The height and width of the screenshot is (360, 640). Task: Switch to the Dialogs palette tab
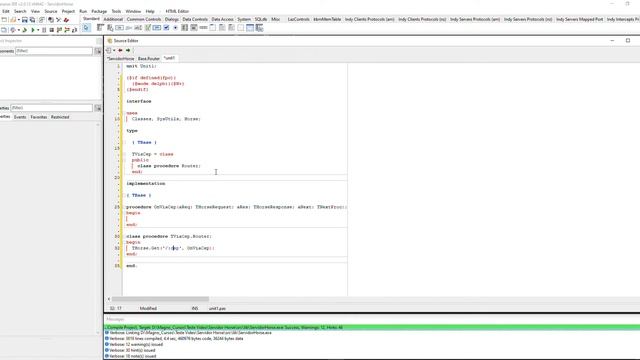171,19
